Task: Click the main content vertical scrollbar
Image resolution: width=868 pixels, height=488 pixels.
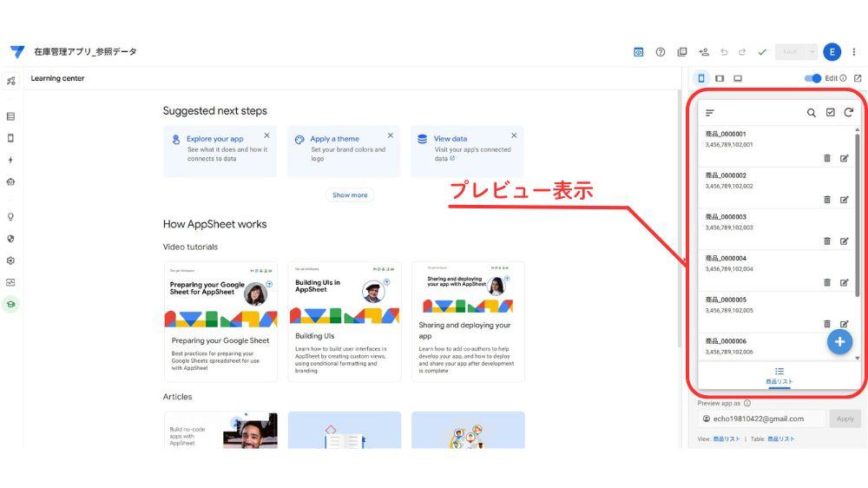Action: click(x=680, y=219)
